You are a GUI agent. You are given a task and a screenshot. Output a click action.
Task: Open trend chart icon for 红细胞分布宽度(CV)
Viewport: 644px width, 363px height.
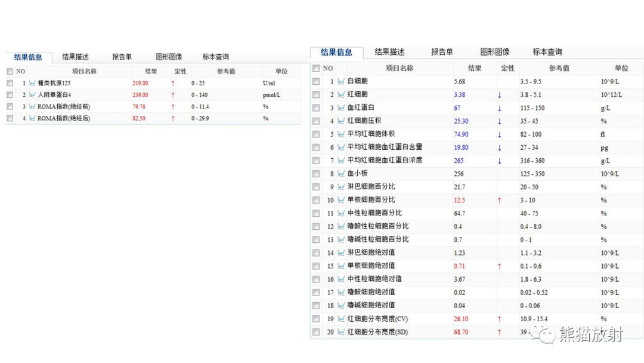tap(341, 319)
